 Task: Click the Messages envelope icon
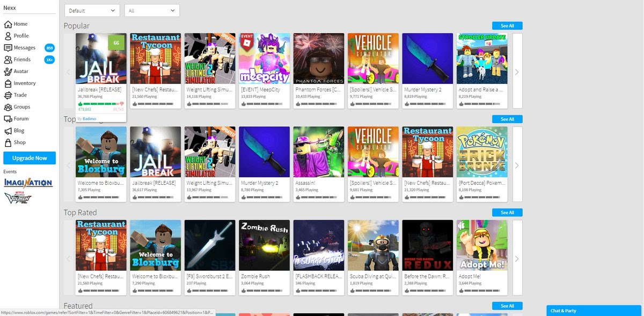click(8, 48)
